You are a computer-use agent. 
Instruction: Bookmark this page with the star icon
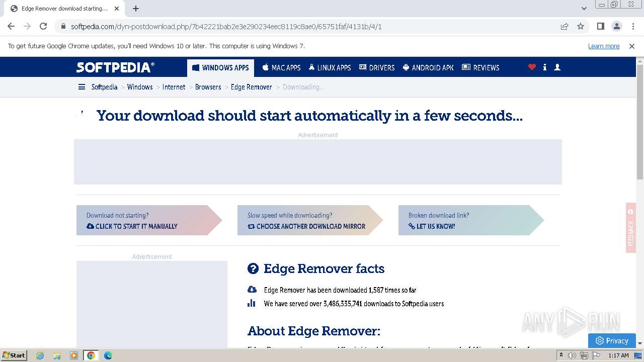(x=581, y=26)
